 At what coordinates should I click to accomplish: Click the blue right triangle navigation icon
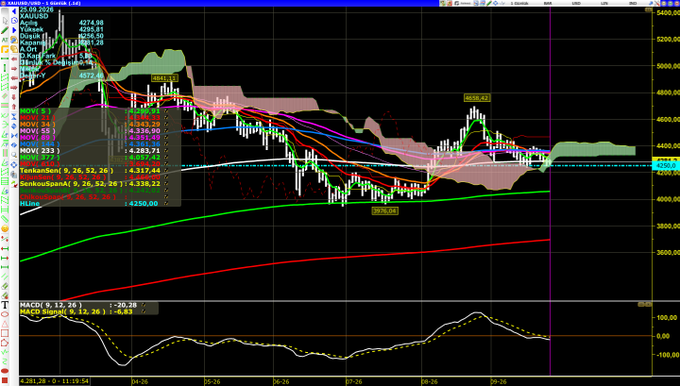coord(14,30)
